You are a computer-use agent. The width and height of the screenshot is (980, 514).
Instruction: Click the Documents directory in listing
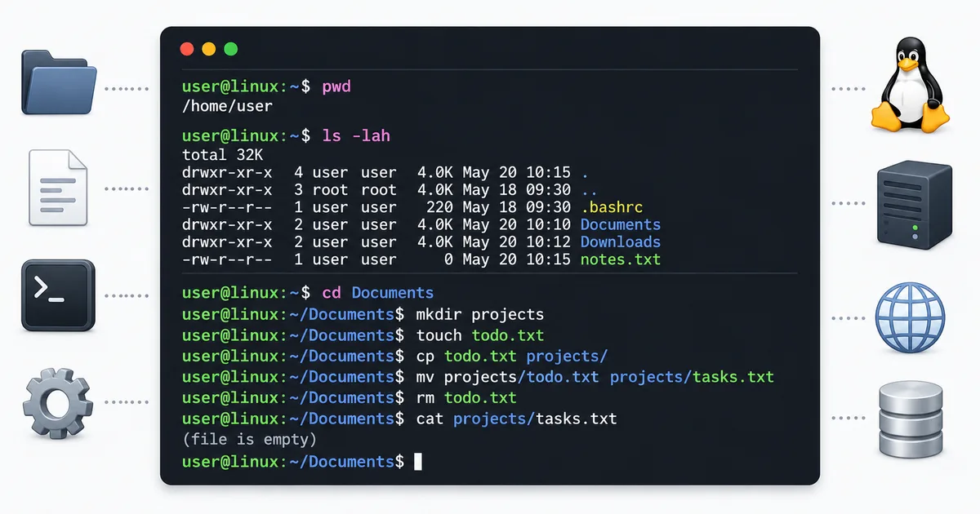pyautogui.click(x=621, y=224)
